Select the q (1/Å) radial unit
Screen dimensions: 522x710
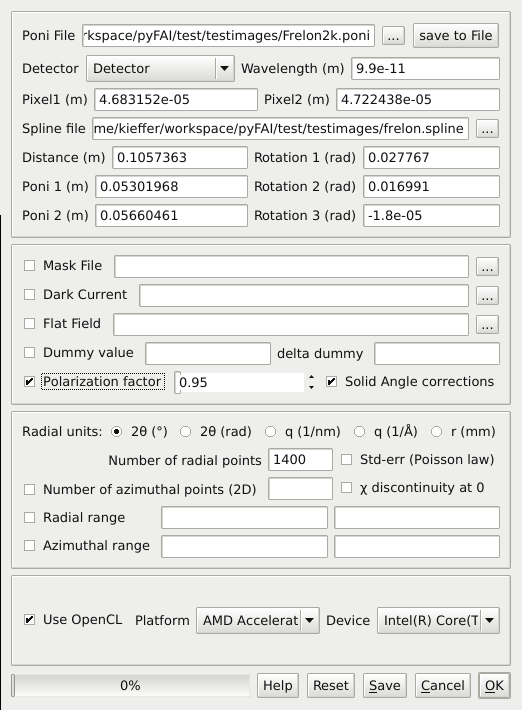[359, 432]
